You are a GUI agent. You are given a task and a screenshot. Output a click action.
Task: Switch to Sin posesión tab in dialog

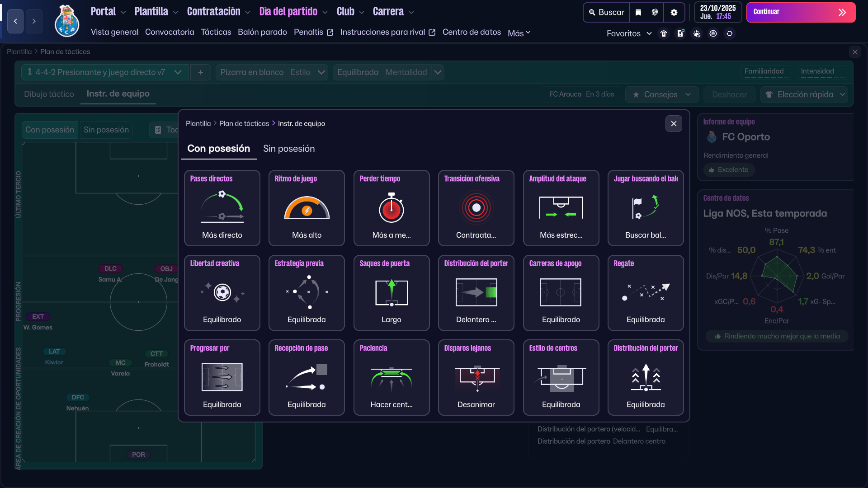289,149
